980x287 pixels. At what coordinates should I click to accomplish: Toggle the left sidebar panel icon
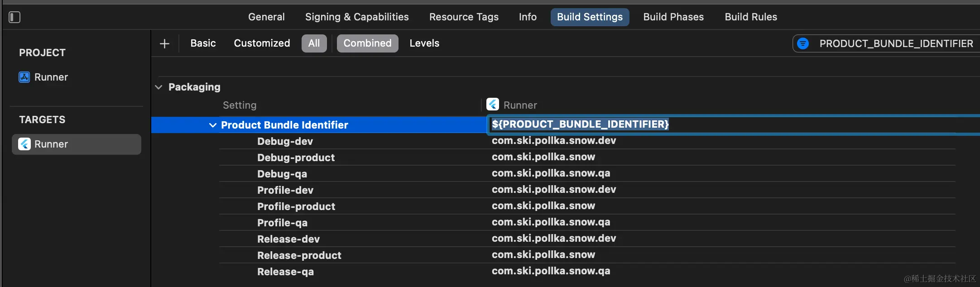coord(14,17)
